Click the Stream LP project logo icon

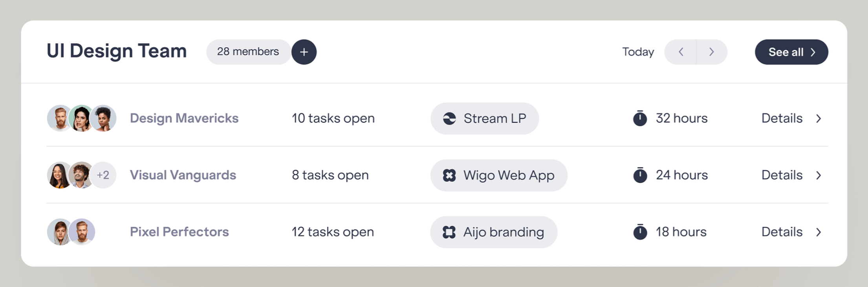click(x=449, y=118)
